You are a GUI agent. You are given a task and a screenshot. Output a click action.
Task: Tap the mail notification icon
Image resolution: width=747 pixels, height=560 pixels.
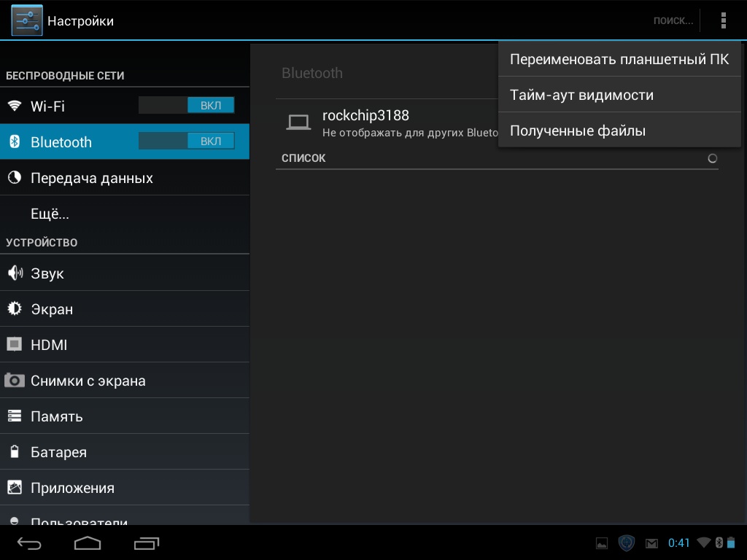651,543
